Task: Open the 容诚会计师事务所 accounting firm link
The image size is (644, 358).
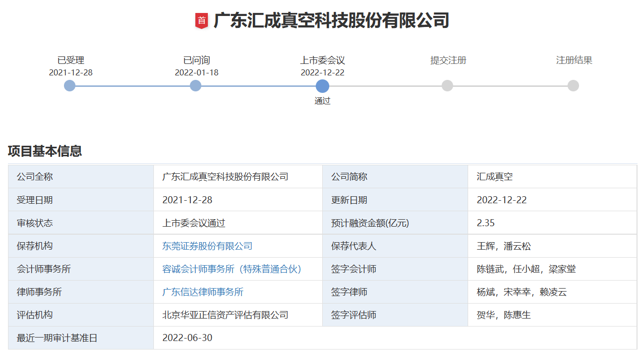Action: (x=231, y=269)
